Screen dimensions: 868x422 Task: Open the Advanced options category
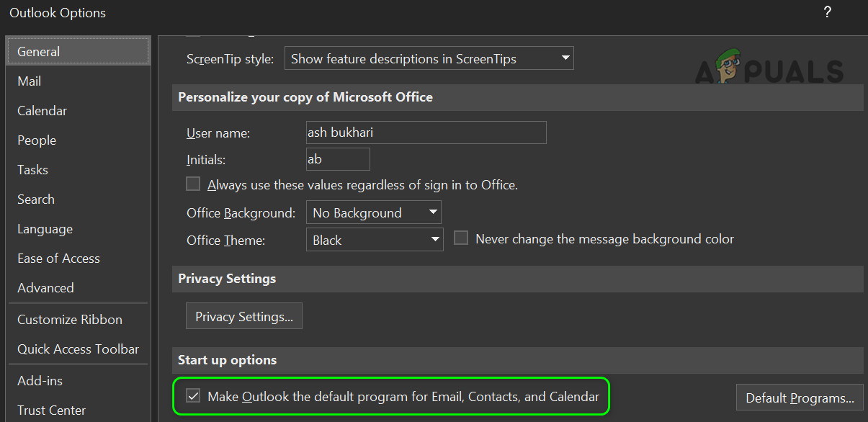point(45,288)
